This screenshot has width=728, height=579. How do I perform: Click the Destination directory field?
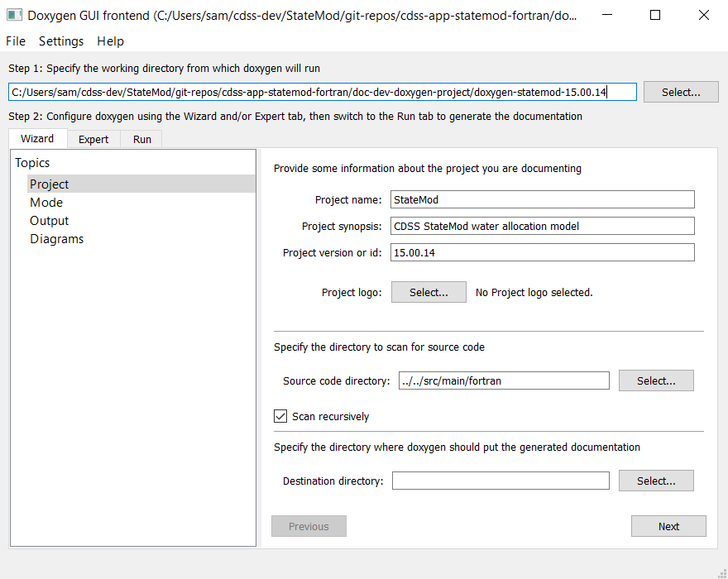click(500, 481)
